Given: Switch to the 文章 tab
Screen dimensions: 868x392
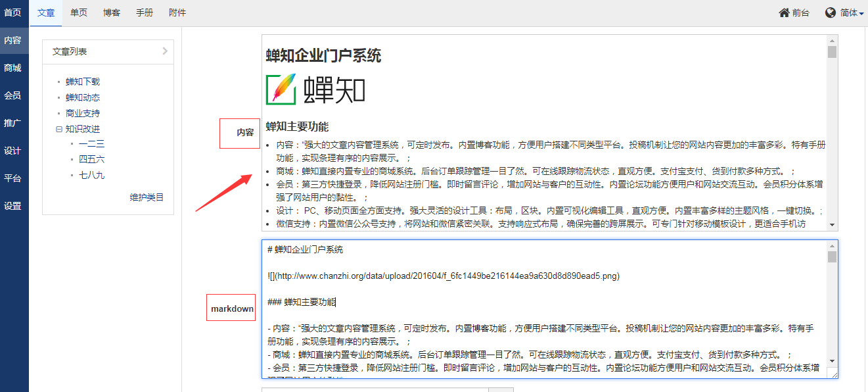Looking at the screenshot, I should point(46,12).
